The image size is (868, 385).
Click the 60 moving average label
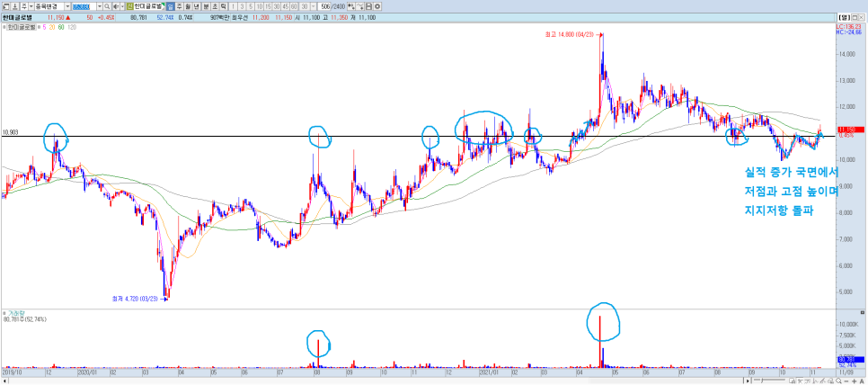[61, 27]
